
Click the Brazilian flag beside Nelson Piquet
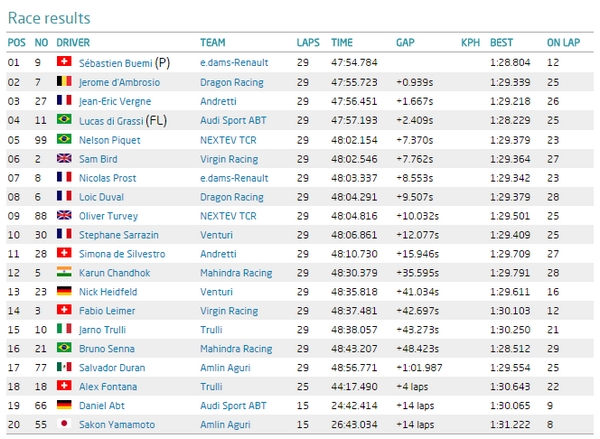point(64,139)
